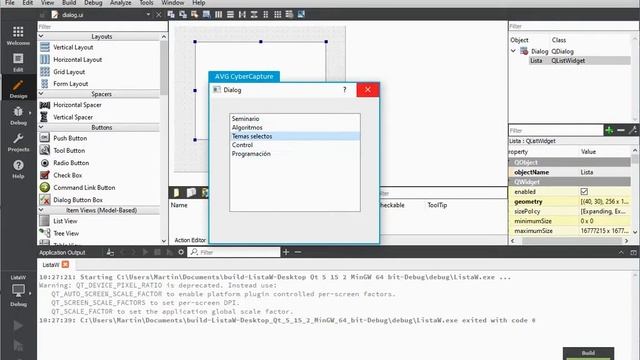Open Debug mode in sidebar
Viewport: 640px width, 360px height.
pyautogui.click(x=18, y=116)
